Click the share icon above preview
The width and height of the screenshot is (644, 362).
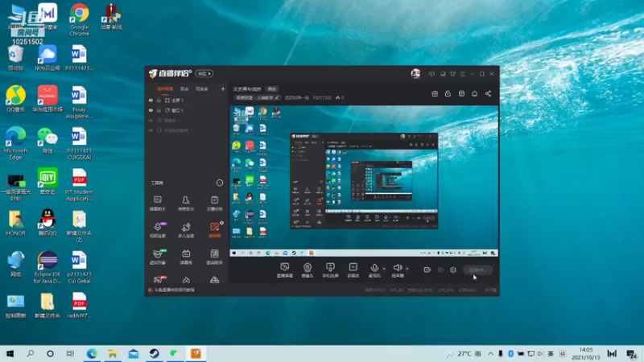coord(488,93)
